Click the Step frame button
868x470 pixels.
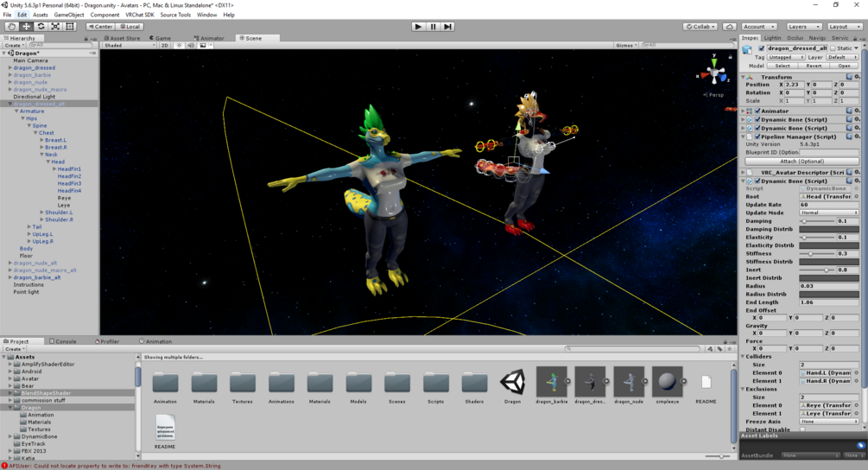pos(448,27)
